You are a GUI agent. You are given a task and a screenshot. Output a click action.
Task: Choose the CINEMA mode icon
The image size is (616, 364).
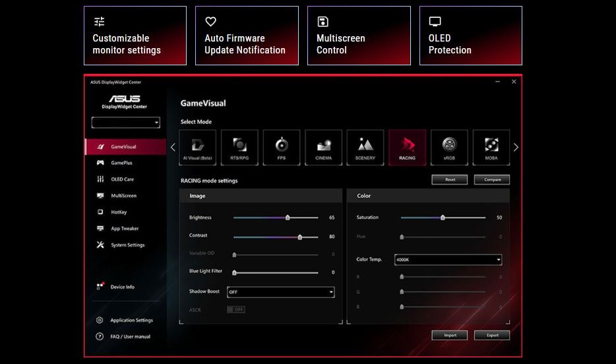pyautogui.click(x=323, y=146)
